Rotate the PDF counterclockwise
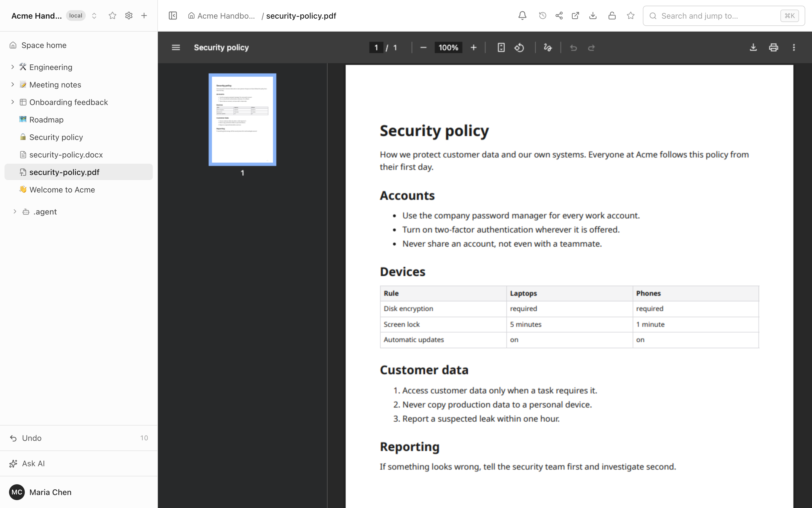This screenshot has width=812, height=508. pyautogui.click(x=519, y=48)
